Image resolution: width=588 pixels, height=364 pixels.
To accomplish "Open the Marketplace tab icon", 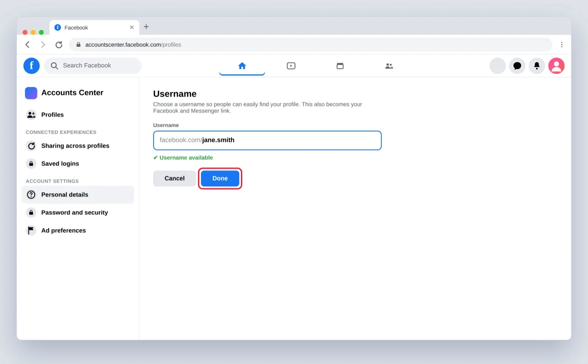I will pyautogui.click(x=340, y=65).
